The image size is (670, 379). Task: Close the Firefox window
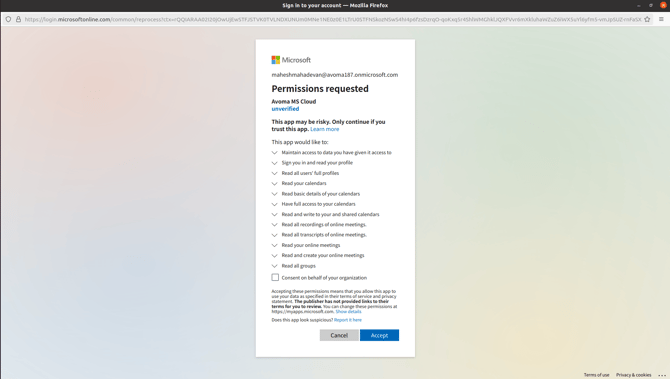(663, 5)
